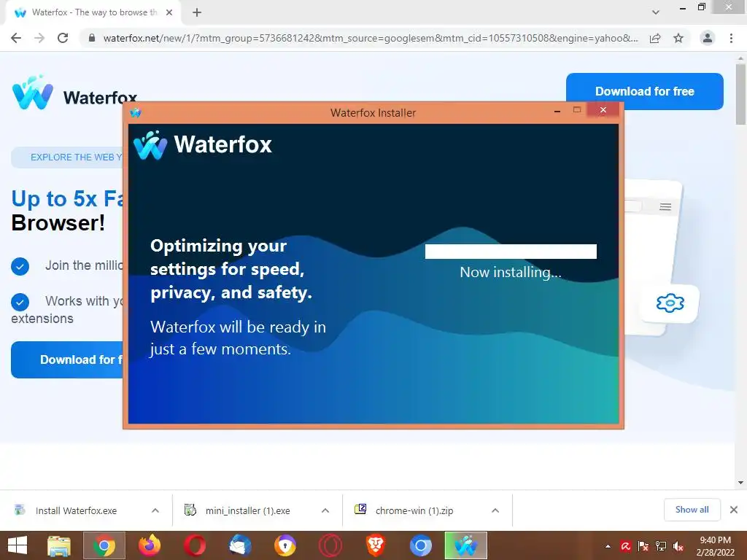Reload the Waterfox page
The image size is (747, 560).
pyautogui.click(x=63, y=38)
